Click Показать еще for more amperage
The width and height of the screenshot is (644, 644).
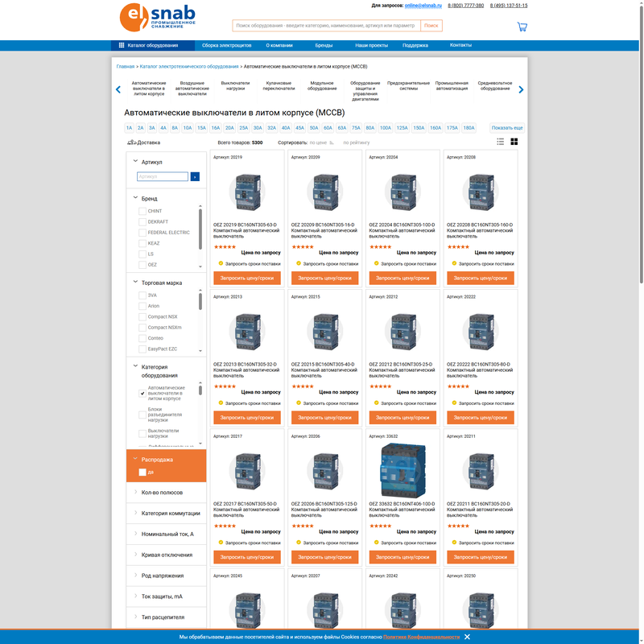tap(507, 128)
